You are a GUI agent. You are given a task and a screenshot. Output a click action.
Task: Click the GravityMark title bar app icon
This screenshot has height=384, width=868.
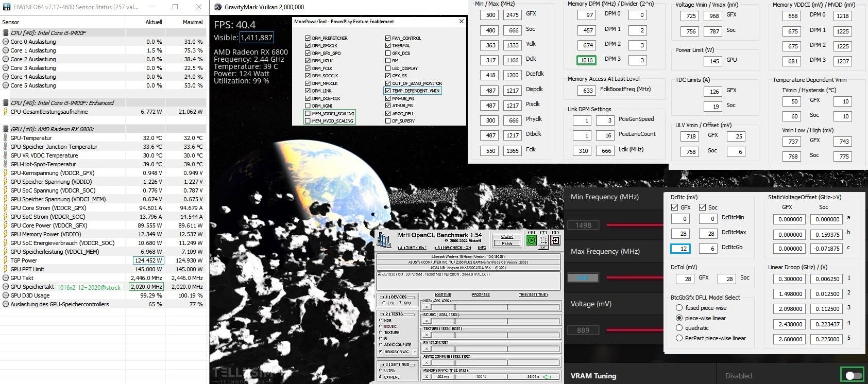[x=217, y=7]
